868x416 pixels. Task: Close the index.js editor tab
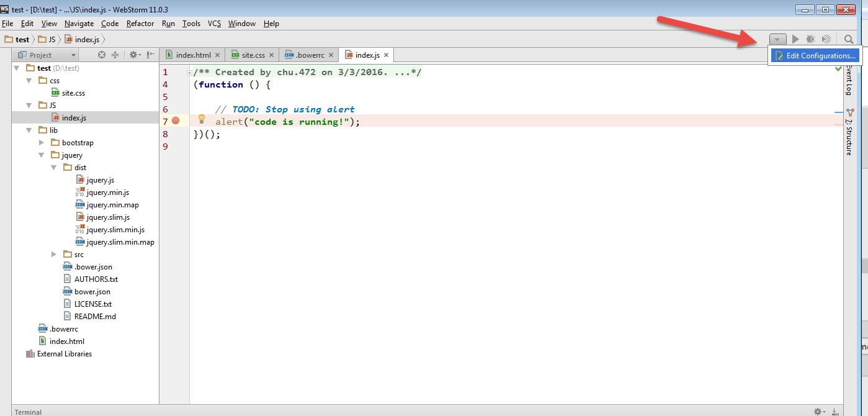pyautogui.click(x=386, y=55)
